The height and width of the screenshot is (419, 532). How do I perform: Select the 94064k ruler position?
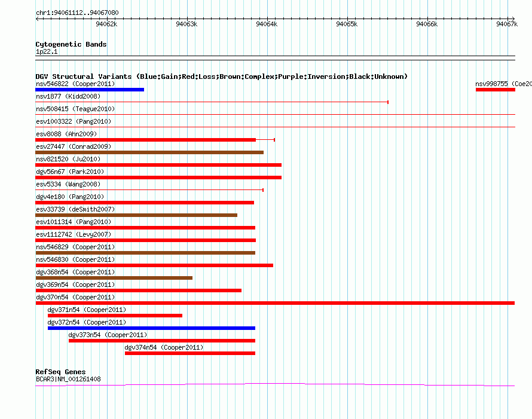coord(267,24)
